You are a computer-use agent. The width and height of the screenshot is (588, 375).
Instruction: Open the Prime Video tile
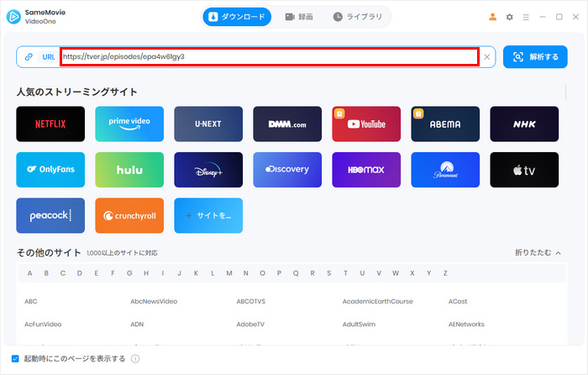pos(129,124)
